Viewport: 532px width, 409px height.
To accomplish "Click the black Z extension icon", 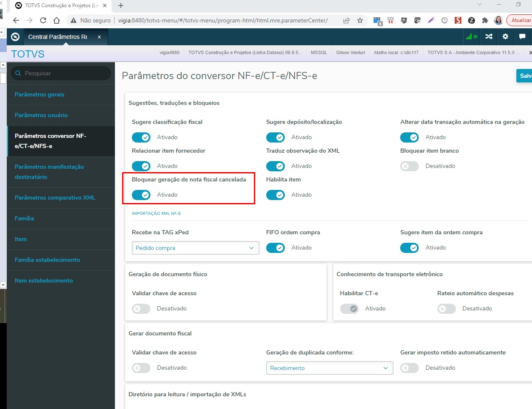I will [x=472, y=20].
